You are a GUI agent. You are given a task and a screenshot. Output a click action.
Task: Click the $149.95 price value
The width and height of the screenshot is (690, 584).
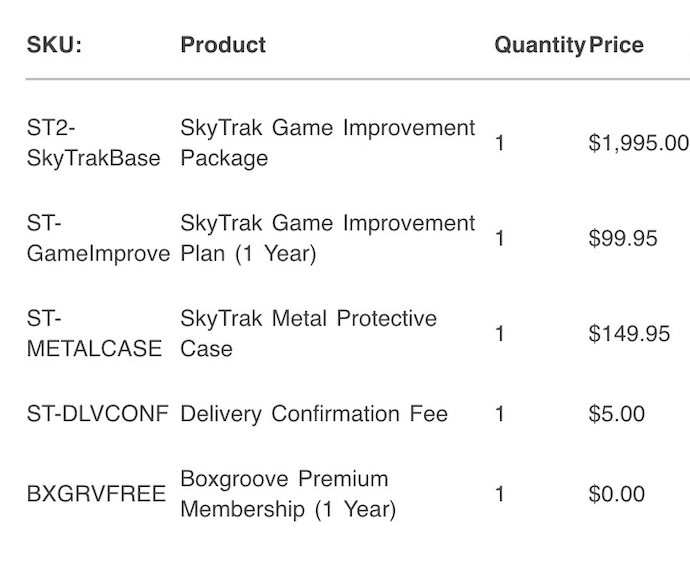tap(629, 334)
